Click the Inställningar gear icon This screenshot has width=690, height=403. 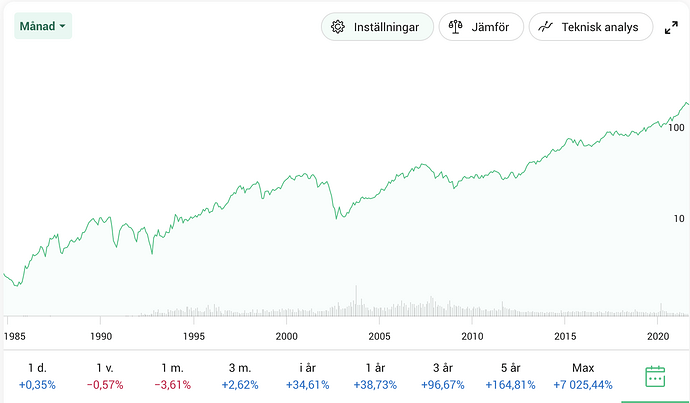click(x=338, y=27)
